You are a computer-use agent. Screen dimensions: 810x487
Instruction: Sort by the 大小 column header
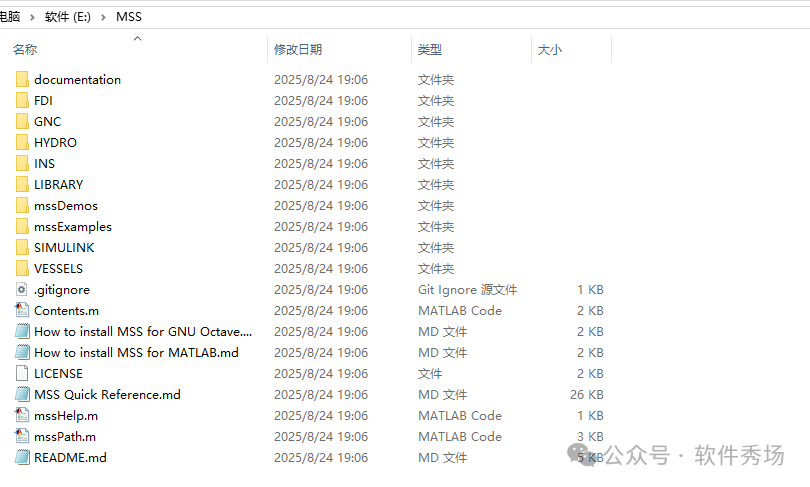(x=550, y=50)
